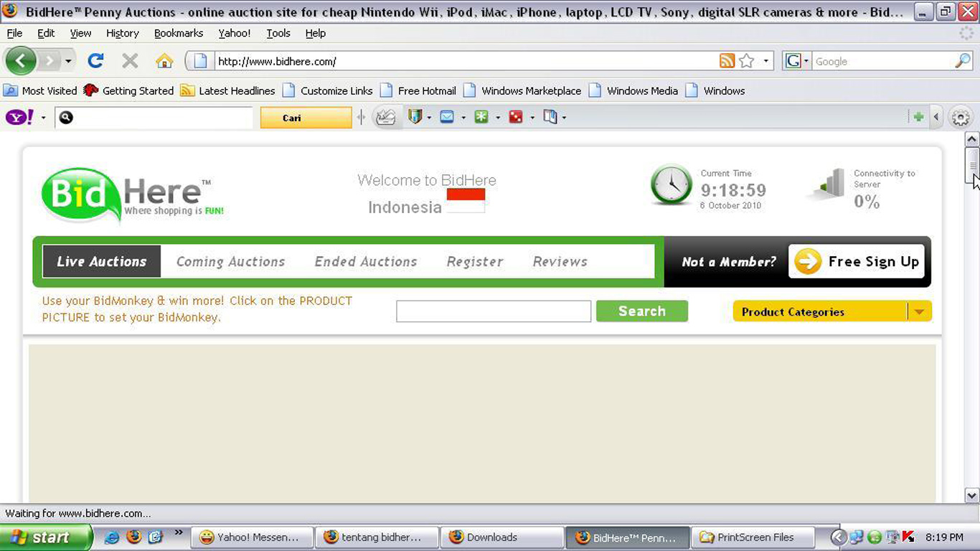Click the Yahoo Mail envelope icon
This screenshot has width=980, height=551.
pyautogui.click(x=447, y=117)
